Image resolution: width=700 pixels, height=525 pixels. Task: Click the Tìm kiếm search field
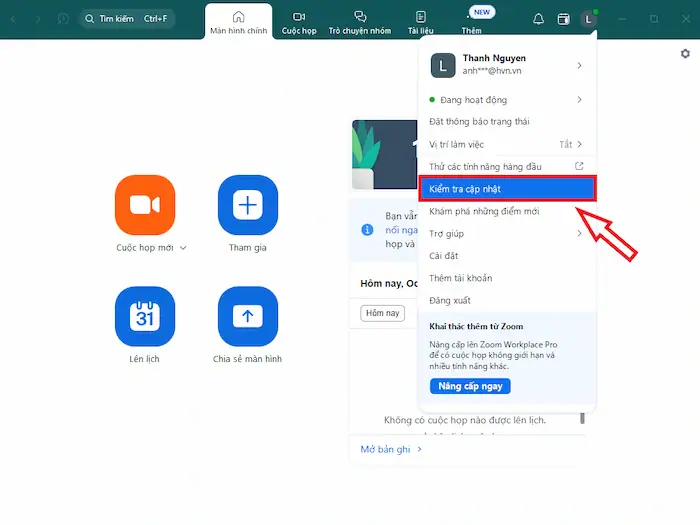pyautogui.click(x=126, y=19)
